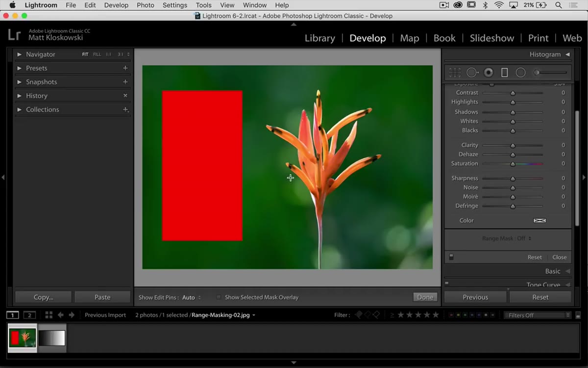Switch to Library module
The height and width of the screenshot is (368, 588).
click(320, 38)
